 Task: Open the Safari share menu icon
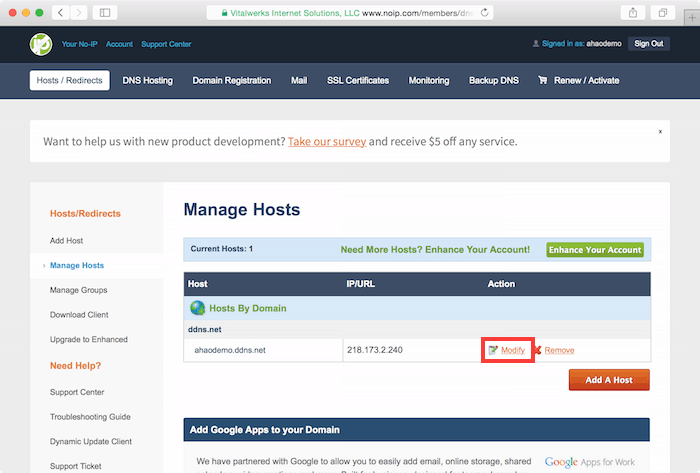(x=633, y=12)
